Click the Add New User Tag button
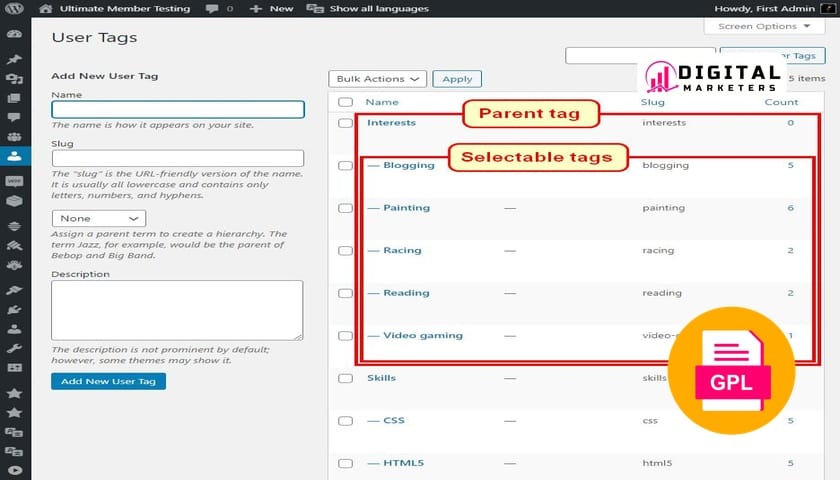This screenshot has width=840, height=480. [x=108, y=381]
